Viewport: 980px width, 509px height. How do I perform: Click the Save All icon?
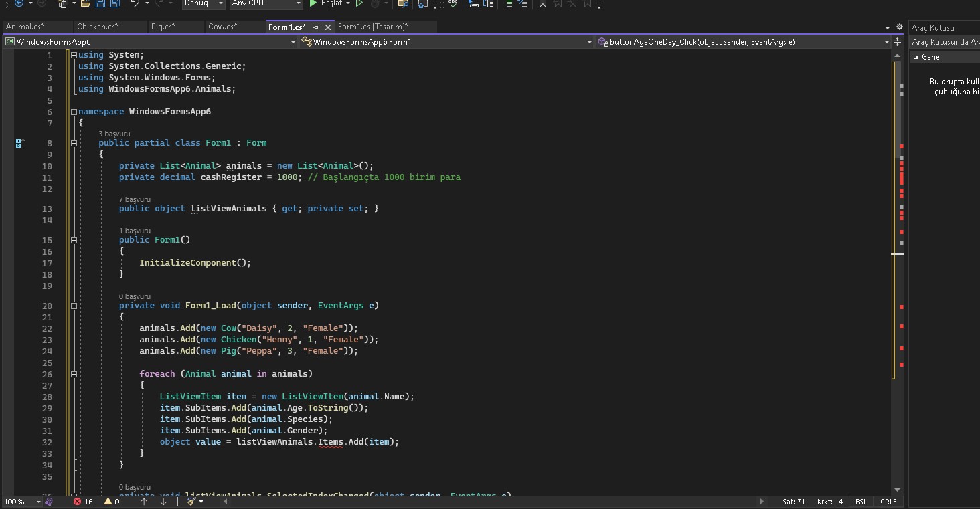coord(114,3)
